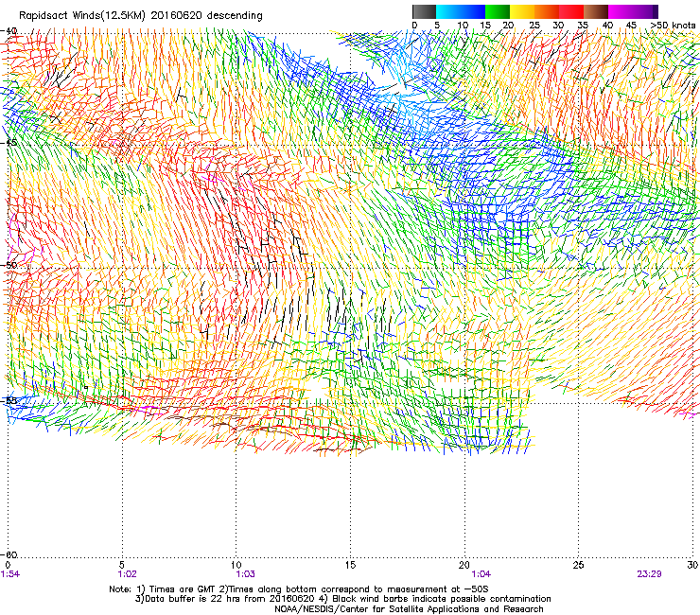Click the '-45' latitude axis label
This screenshot has width=700, height=615.
9,143
